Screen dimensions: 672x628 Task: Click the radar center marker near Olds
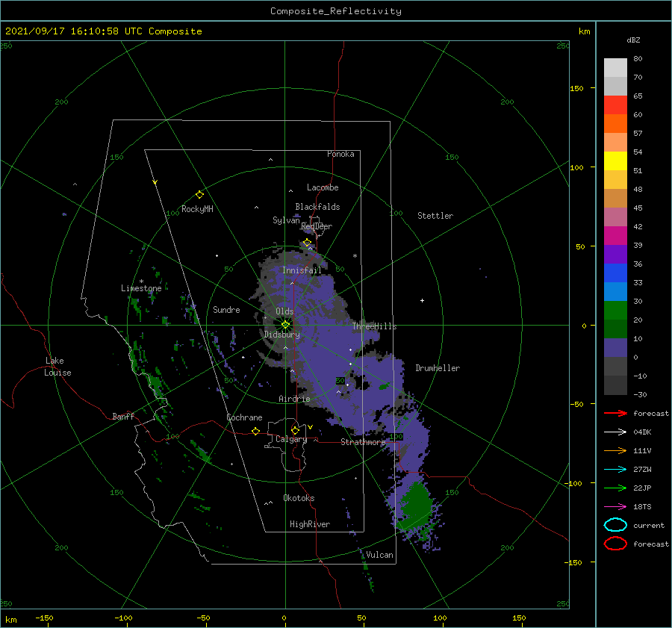point(285,325)
